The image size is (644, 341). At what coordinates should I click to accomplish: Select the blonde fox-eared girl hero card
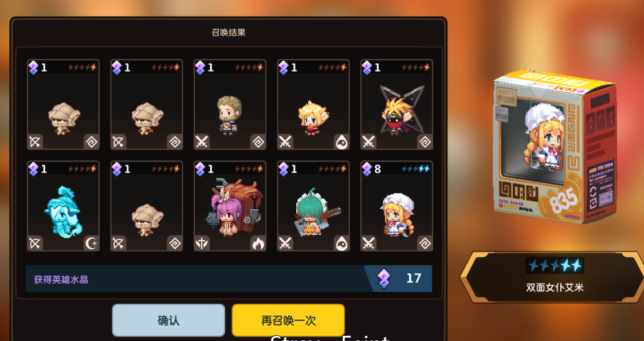[x=313, y=104]
